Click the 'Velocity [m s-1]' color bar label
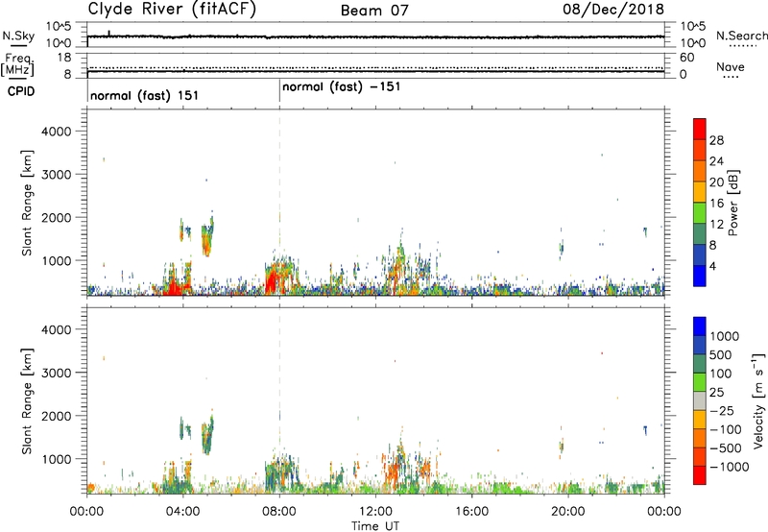This screenshot has width=768, height=532. point(757,400)
